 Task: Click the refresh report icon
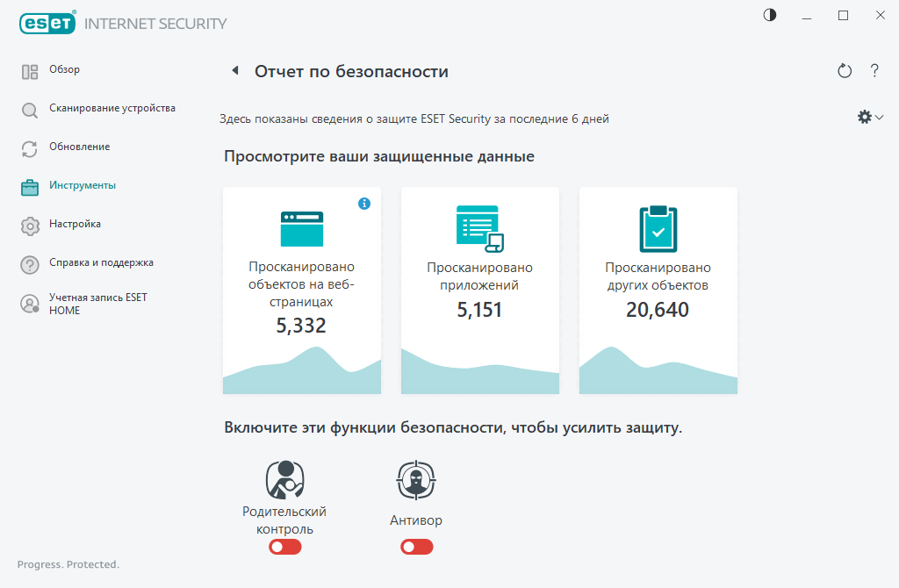click(845, 70)
